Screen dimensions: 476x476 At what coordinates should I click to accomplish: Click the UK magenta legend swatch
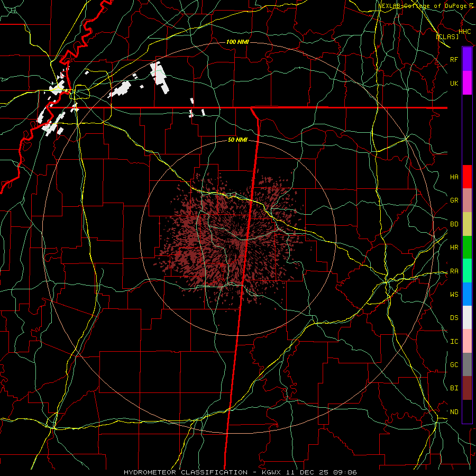pyautogui.click(x=467, y=83)
